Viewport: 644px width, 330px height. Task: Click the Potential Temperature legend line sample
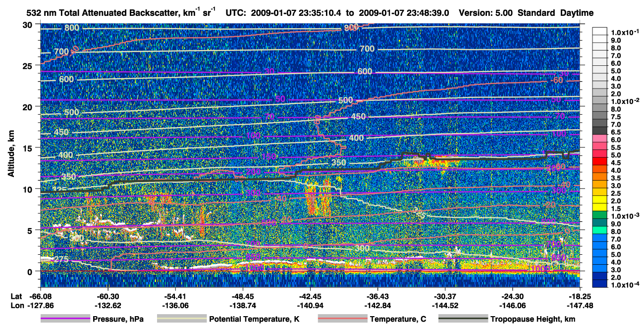click(x=181, y=319)
